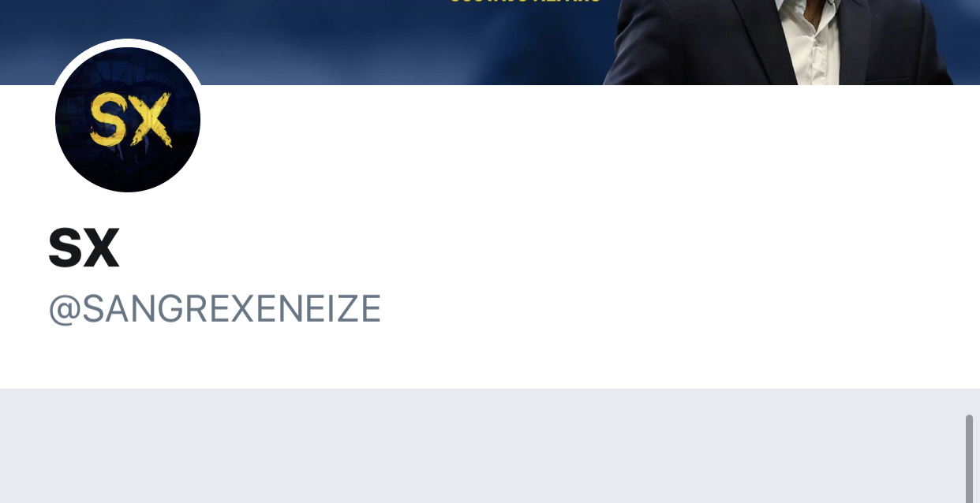Viewport: 980px width, 503px height.
Task: Click the X in the SX name
Action: pyautogui.click(x=102, y=248)
